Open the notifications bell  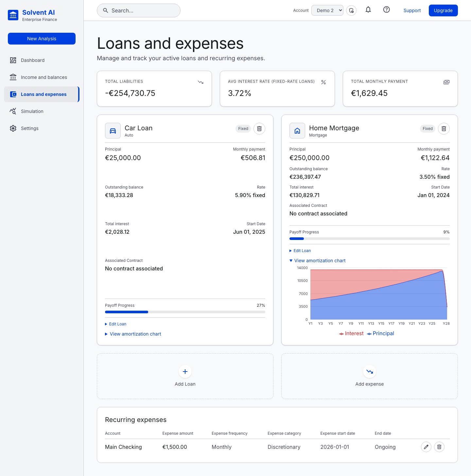[x=368, y=10]
